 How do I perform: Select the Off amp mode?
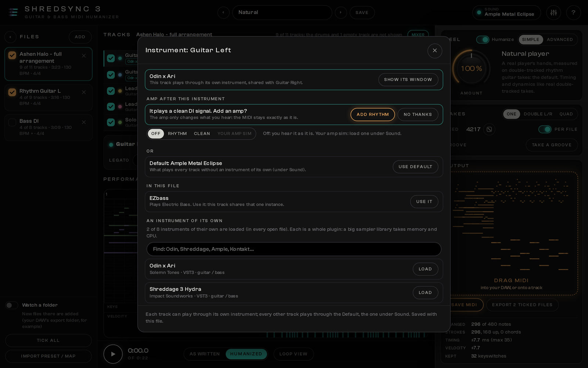pos(156,134)
